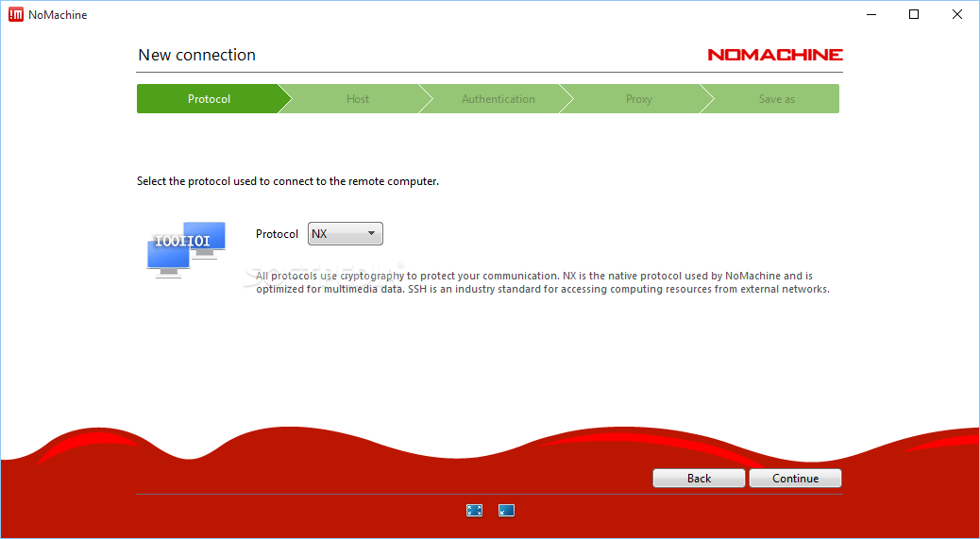
Task: Click the NoMachine app icon in title bar
Action: pyautogui.click(x=16, y=14)
